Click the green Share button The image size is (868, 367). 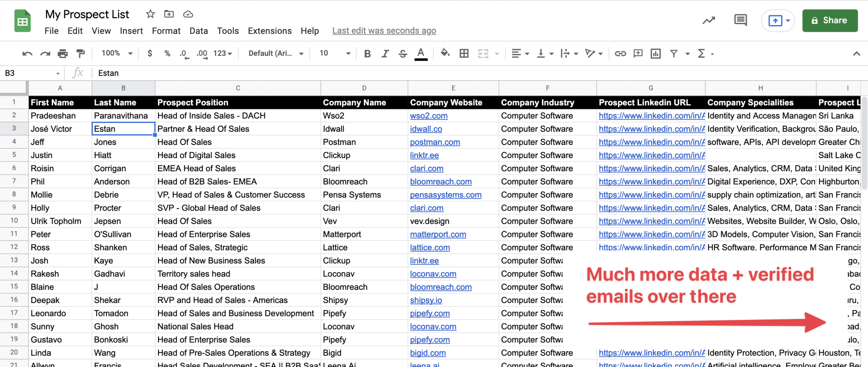coord(830,20)
